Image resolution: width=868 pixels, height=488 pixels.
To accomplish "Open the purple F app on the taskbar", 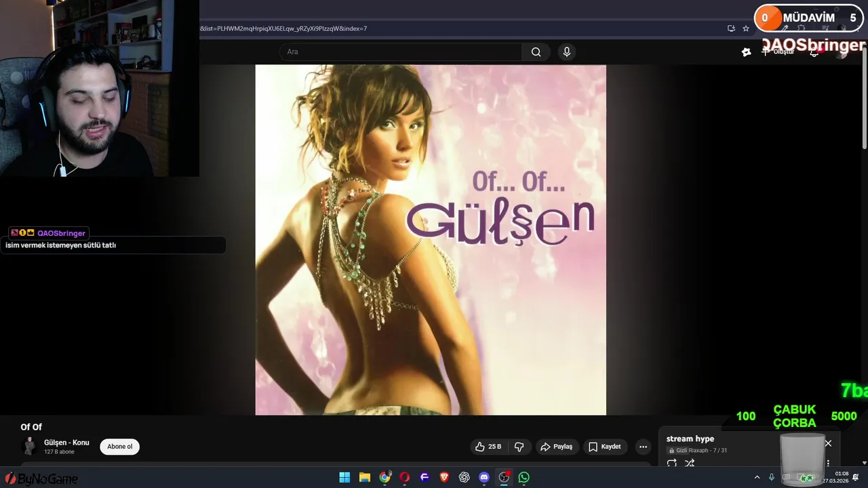I will click(425, 477).
